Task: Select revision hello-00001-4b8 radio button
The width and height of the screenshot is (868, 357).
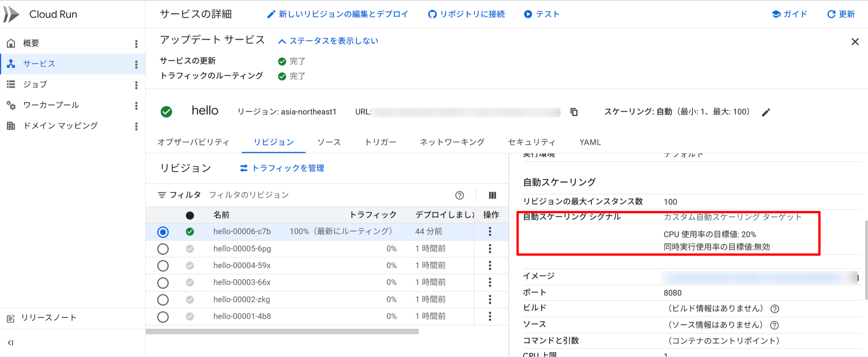Action: tap(163, 316)
